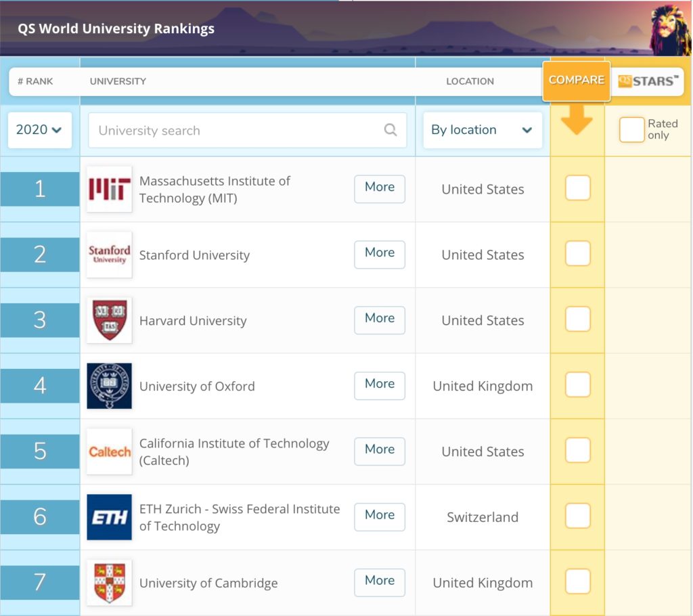Click the Caltech logo
693x616 pixels.
click(x=109, y=452)
